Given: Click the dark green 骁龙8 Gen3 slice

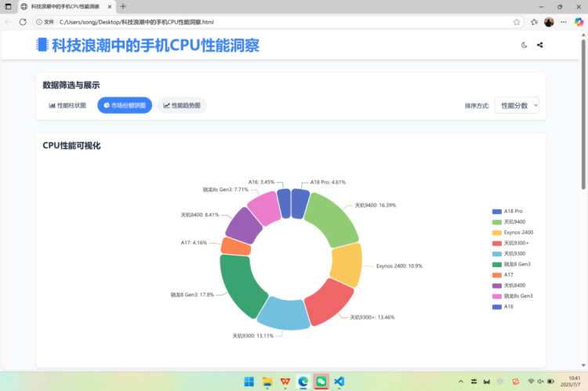Looking at the screenshot, I should tap(240, 285).
